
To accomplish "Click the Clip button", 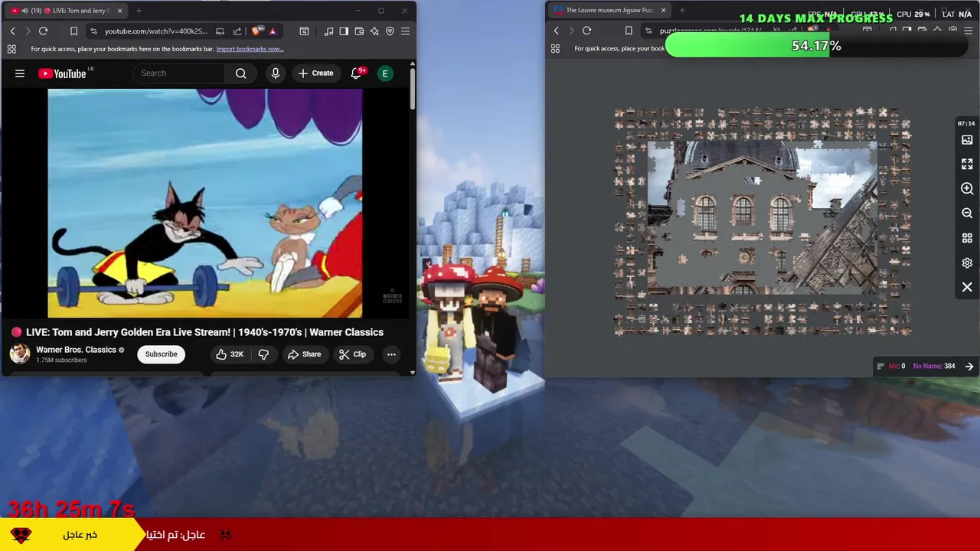I will [352, 354].
